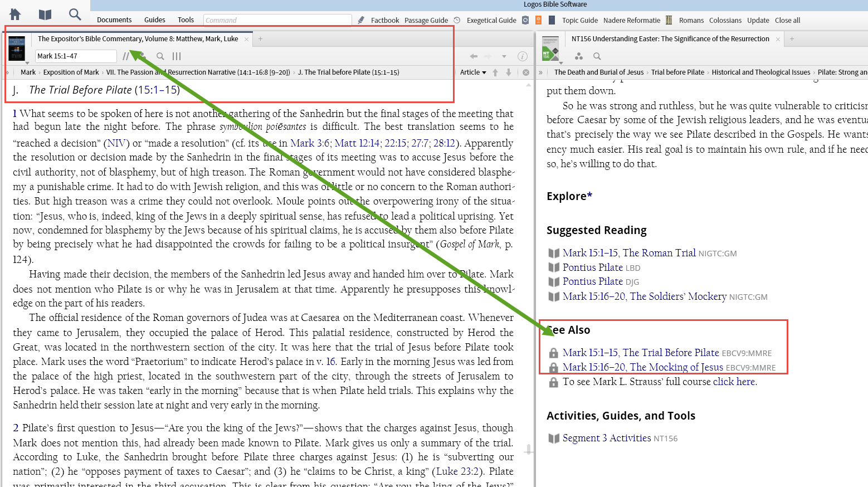
Task: Open the Luke 23:2 reference link
Action: (457, 471)
